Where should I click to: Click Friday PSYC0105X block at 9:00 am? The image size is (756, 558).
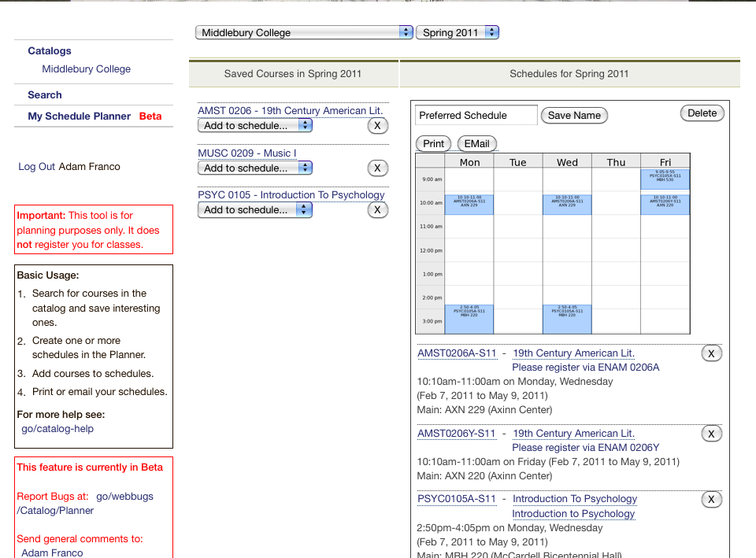tap(665, 179)
